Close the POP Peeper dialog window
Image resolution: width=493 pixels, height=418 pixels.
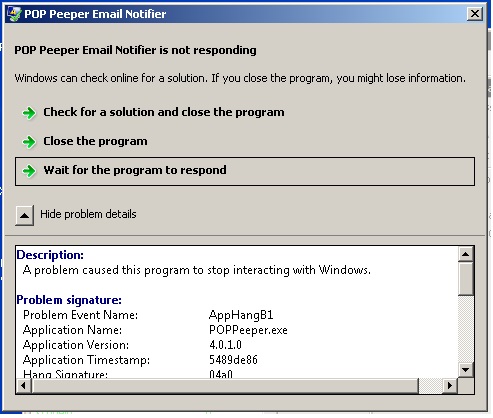click(x=475, y=14)
